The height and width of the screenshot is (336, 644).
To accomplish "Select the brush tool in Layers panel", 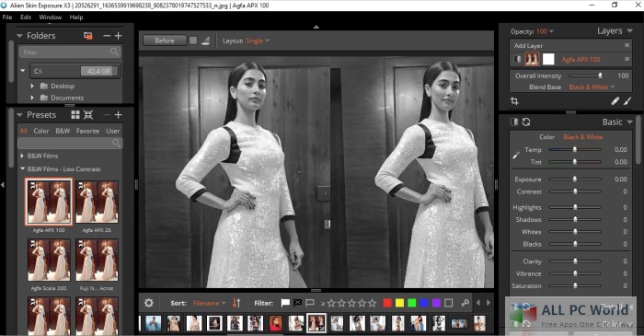I will pos(627,101).
